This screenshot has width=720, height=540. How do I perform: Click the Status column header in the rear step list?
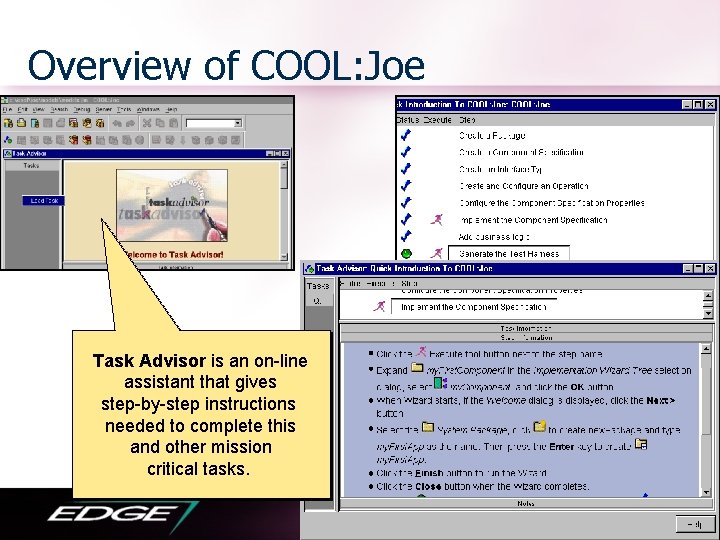point(407,120)
